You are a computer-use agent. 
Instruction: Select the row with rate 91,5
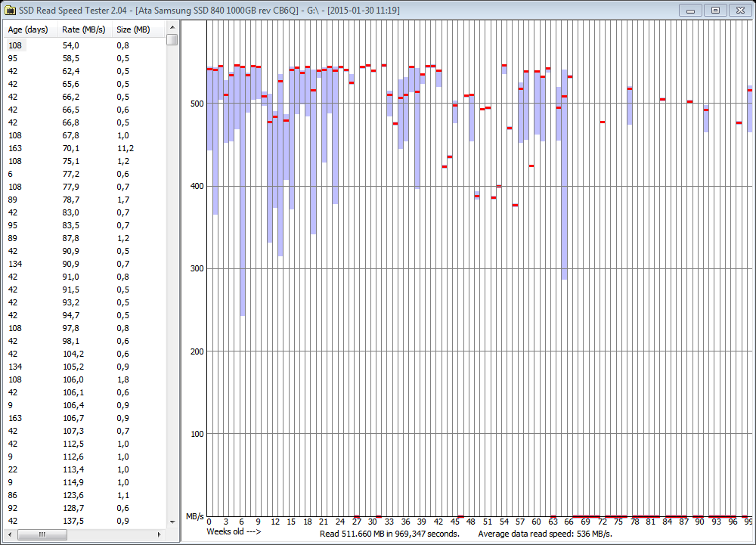click(x=85, y=290)
